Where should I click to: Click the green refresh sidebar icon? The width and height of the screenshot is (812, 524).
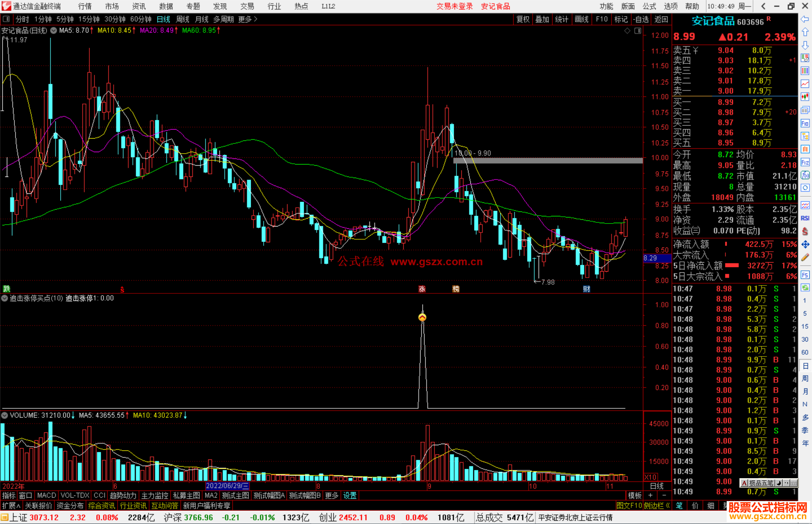click(805, 288)
